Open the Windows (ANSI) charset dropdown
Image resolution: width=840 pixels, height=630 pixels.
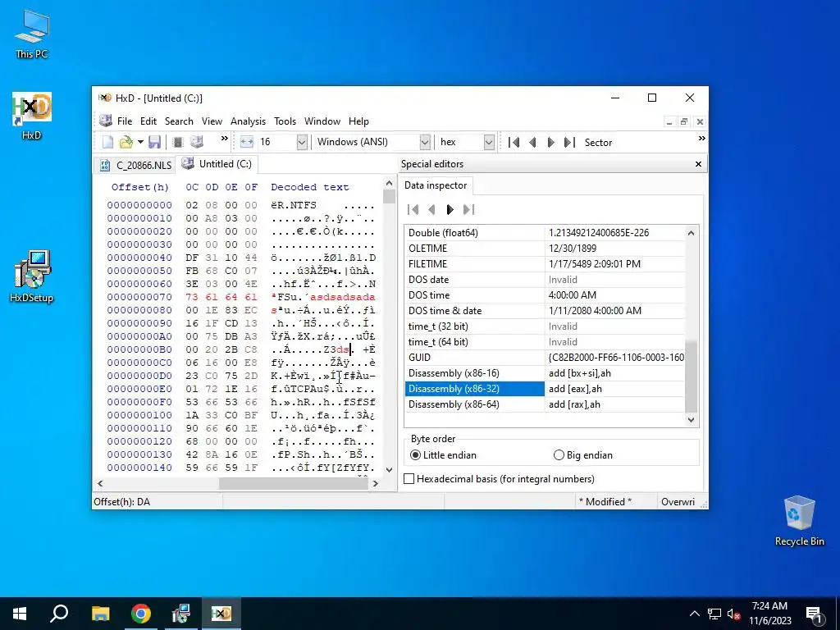point(424,142)
